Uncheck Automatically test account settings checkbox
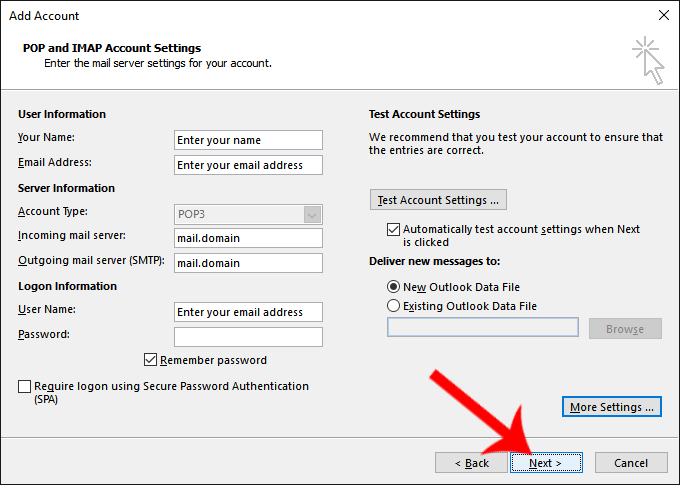The width and height of the screenshot is (680, 485). click(393, 229)
